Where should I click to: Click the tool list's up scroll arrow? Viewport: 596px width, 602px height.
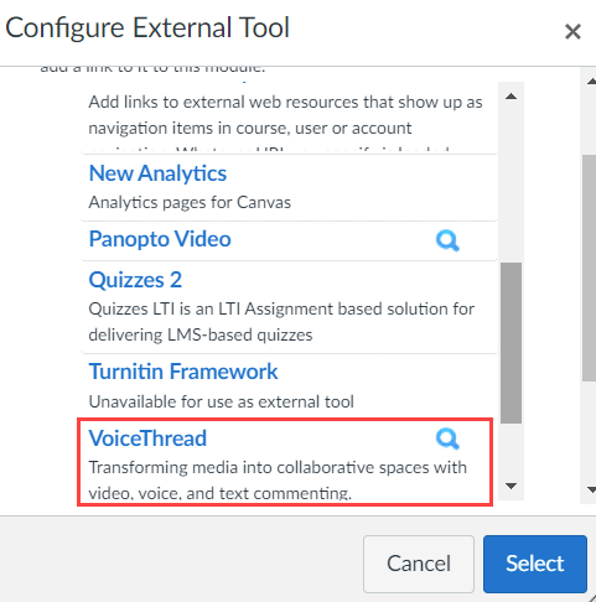(511, 96)
